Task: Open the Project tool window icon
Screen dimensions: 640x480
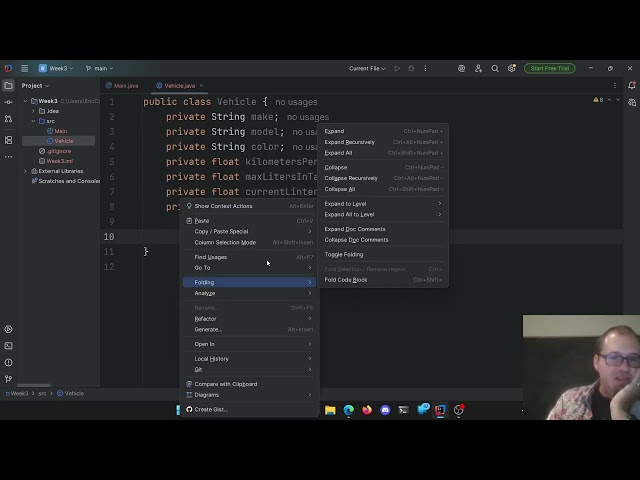Action: (x=8, y=86)
